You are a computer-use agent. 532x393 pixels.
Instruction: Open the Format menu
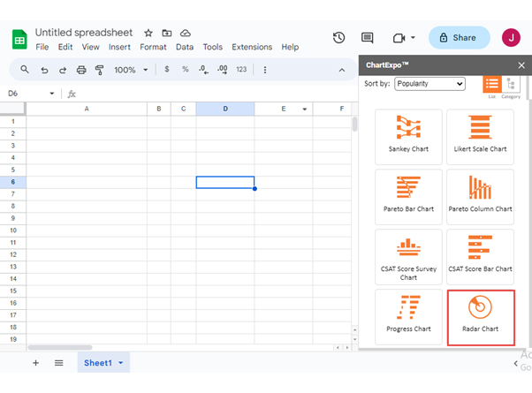[153, 47]
